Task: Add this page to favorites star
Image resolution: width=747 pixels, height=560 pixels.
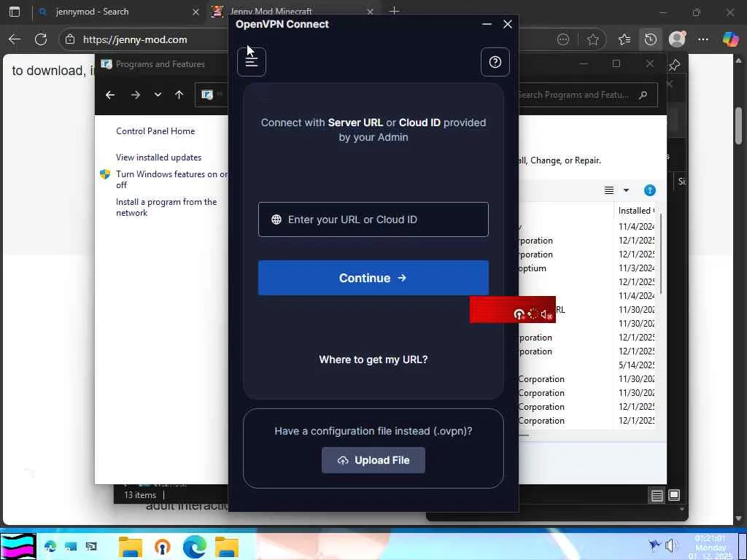Action: pos(592,39)
